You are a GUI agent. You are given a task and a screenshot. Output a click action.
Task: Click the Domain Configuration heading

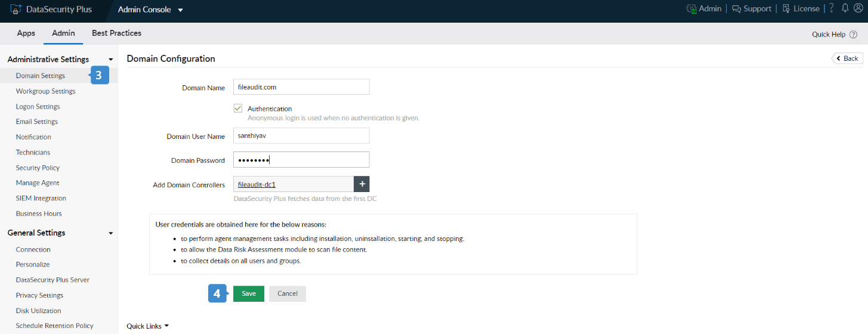(171, 59)
